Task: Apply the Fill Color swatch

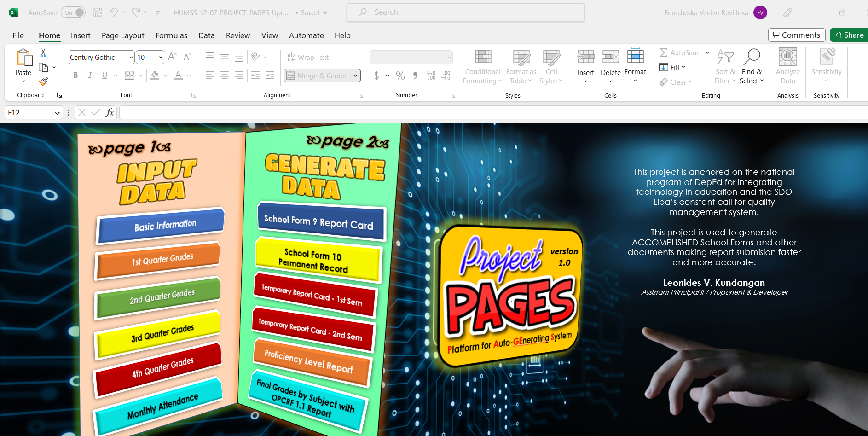Action: coord(155,76)
